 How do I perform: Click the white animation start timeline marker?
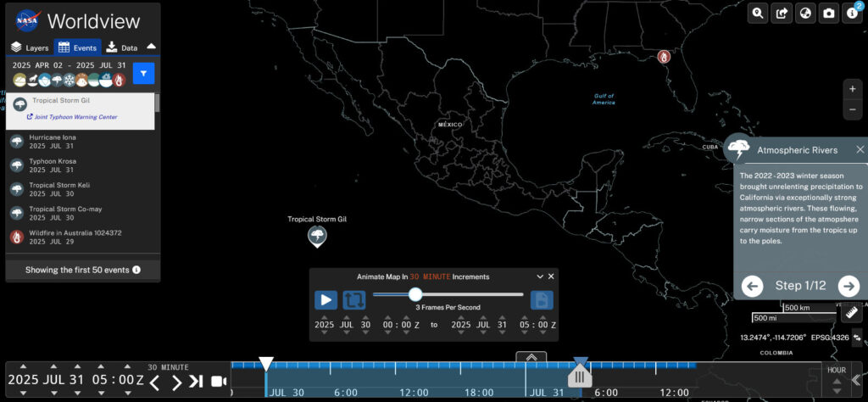tap(266, 364)
